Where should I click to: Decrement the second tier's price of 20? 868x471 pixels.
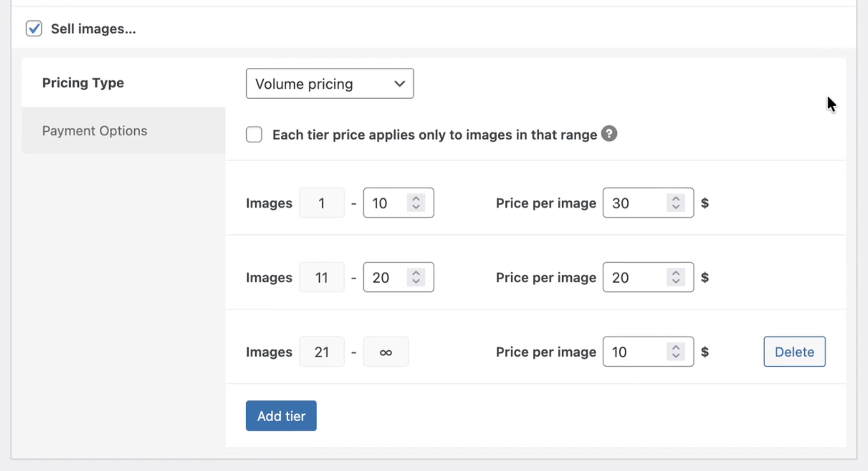[675, 282]
